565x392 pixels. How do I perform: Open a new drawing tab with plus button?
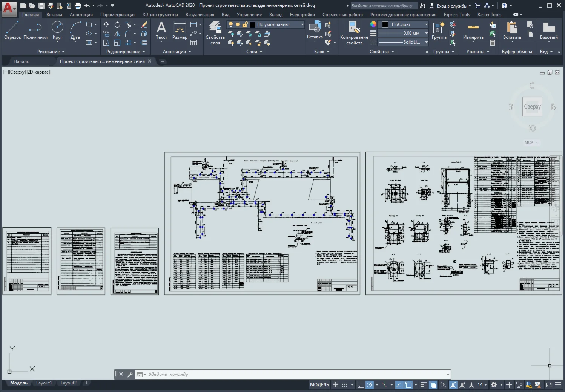point(163,61)
